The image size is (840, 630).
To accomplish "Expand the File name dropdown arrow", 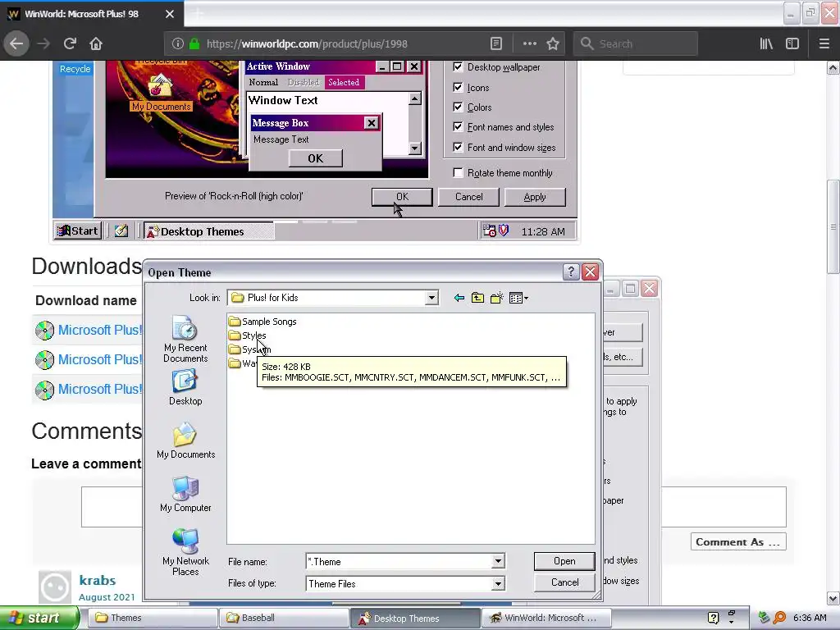I will 498,561.
